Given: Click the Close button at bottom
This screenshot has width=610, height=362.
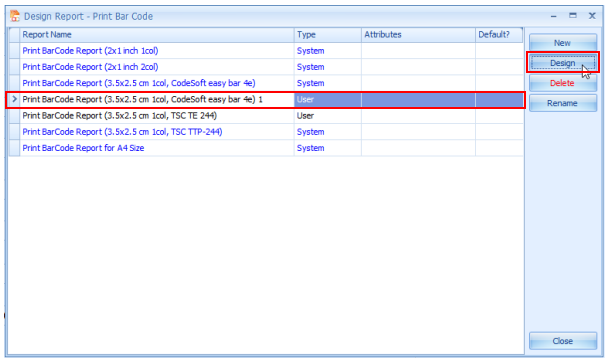Looking at the screenshot, I should click(563, 341).
